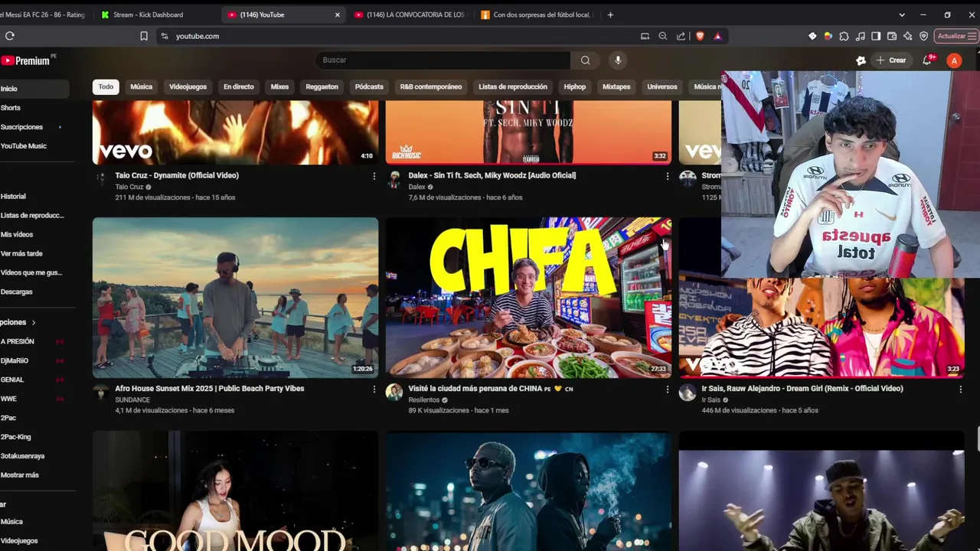The width and height of the screenshot is (980, 551).
Task: Select the Videojuegos filter chip
Action: [188, 86]
